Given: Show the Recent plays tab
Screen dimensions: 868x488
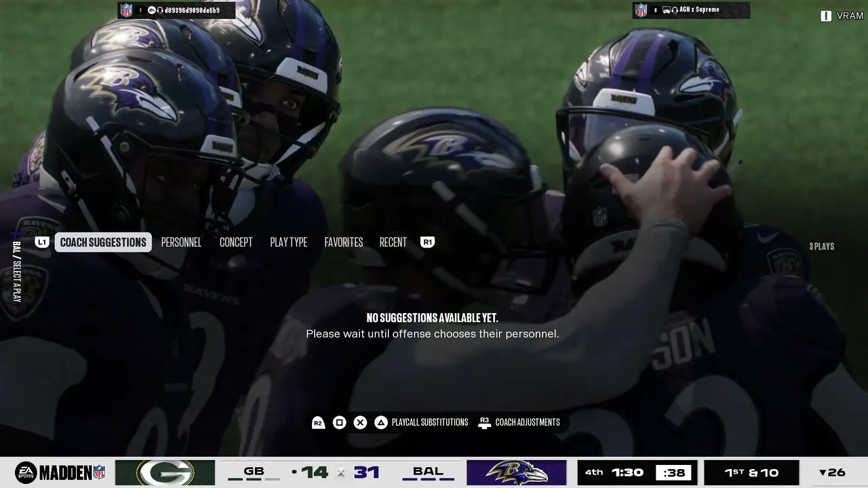Looking at the screenshot, I should click(x=393, y=242).
